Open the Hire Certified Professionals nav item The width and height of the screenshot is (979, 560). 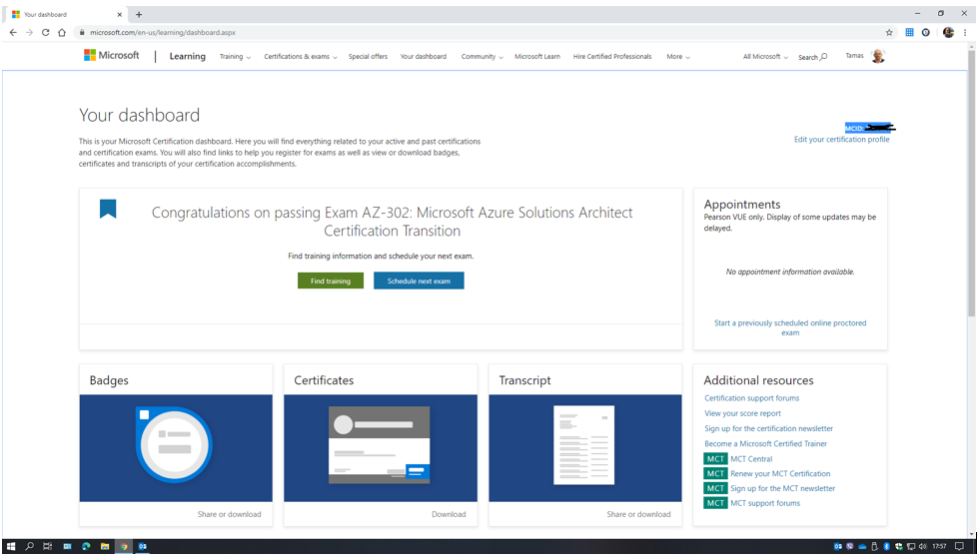(x=611, y=57)
